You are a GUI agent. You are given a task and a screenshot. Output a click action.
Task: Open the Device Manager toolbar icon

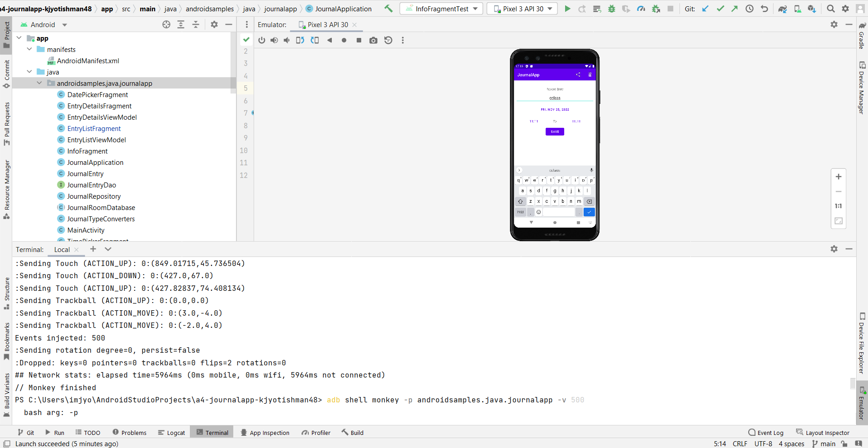click(797, 9)
